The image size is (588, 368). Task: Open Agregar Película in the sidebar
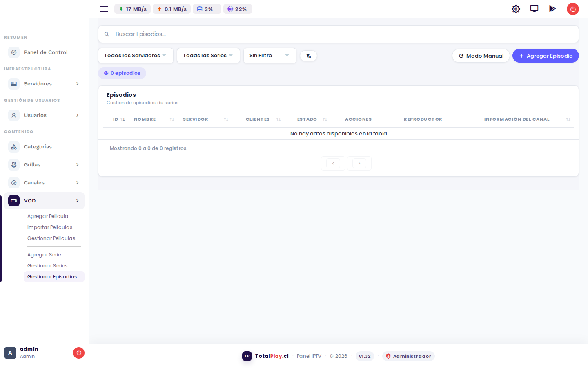point(48,216)
